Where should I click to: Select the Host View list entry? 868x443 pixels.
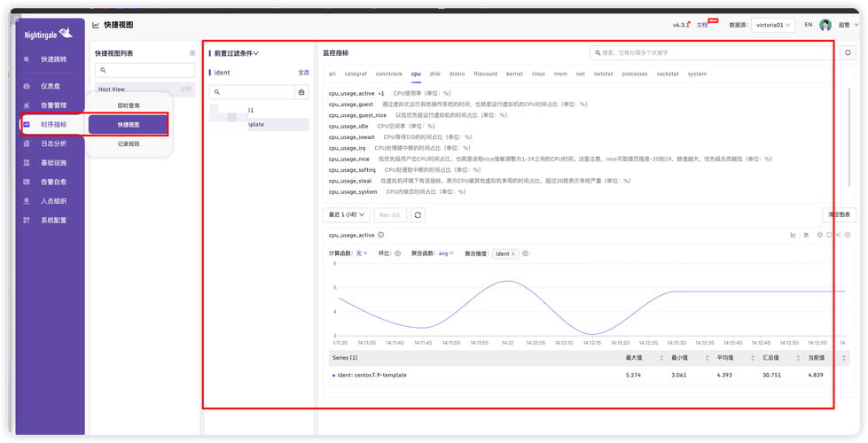point(145,89)
